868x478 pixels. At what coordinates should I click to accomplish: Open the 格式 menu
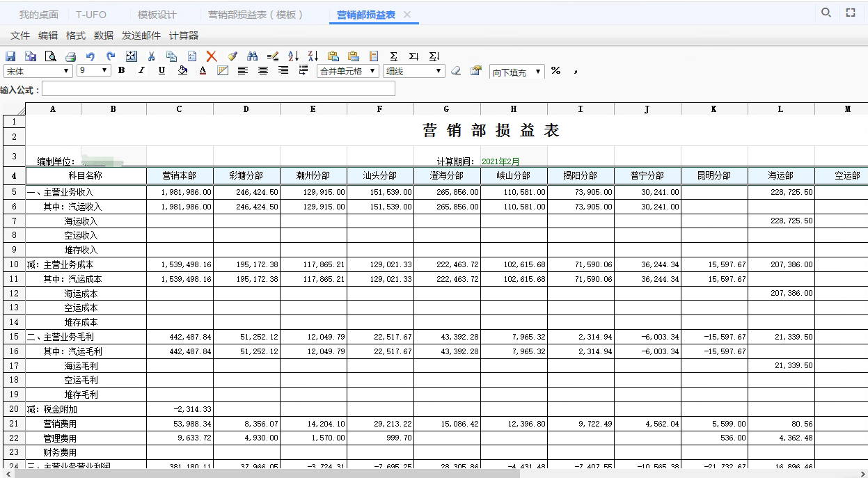tap(76, 35)
